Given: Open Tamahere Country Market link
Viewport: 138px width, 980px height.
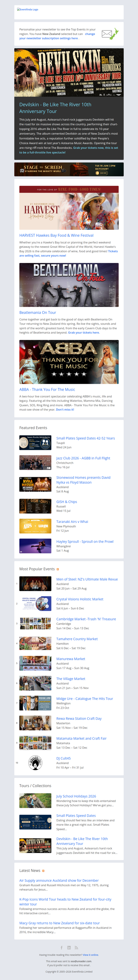Looking at the screenshot, I should (77, 639).
